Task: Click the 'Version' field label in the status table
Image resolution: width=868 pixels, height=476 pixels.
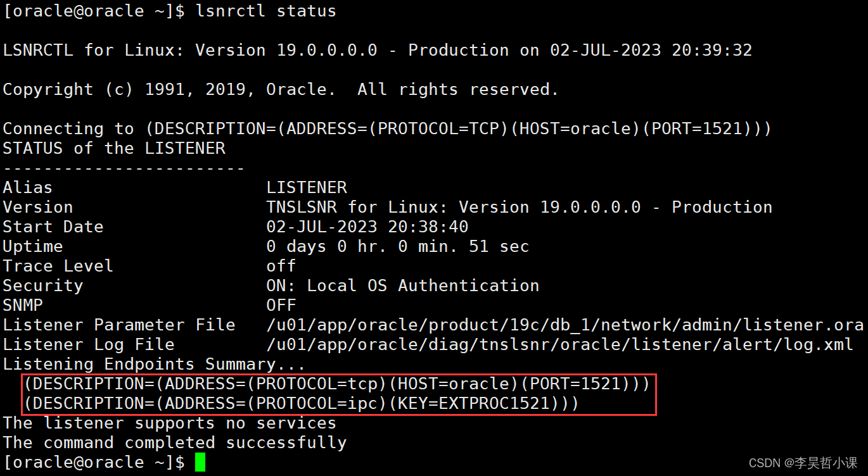Action: [38, 208]
